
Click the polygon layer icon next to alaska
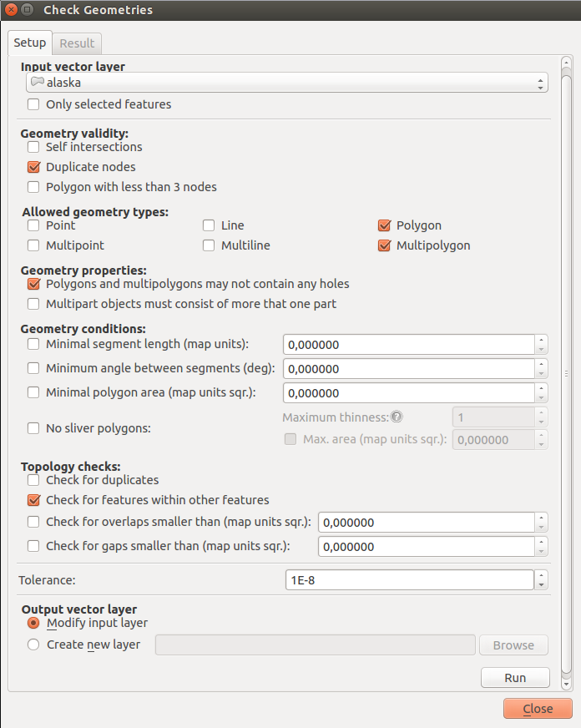37,83
